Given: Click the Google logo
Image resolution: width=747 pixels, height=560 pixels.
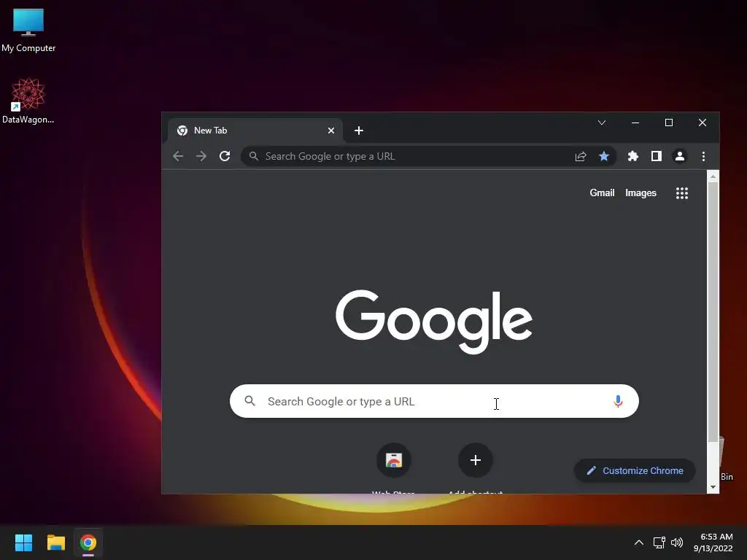Looking at the screenshot, I should 434,322.
